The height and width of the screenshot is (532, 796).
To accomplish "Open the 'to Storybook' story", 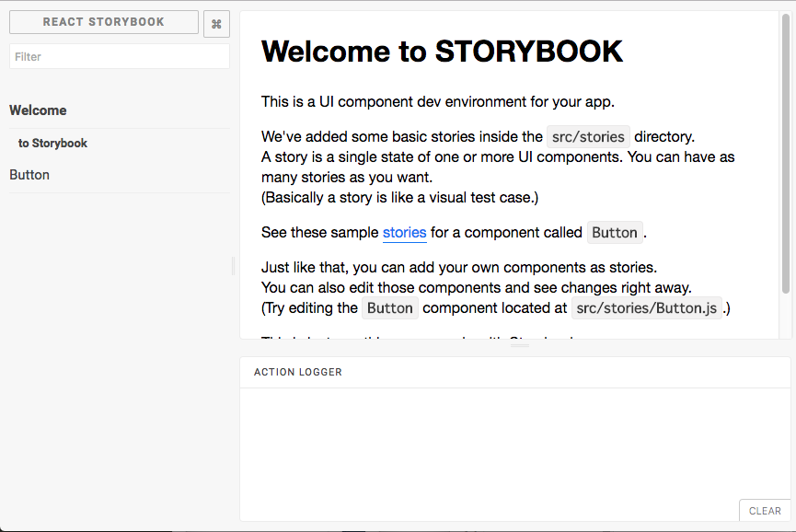I will (x=52, y=144).
